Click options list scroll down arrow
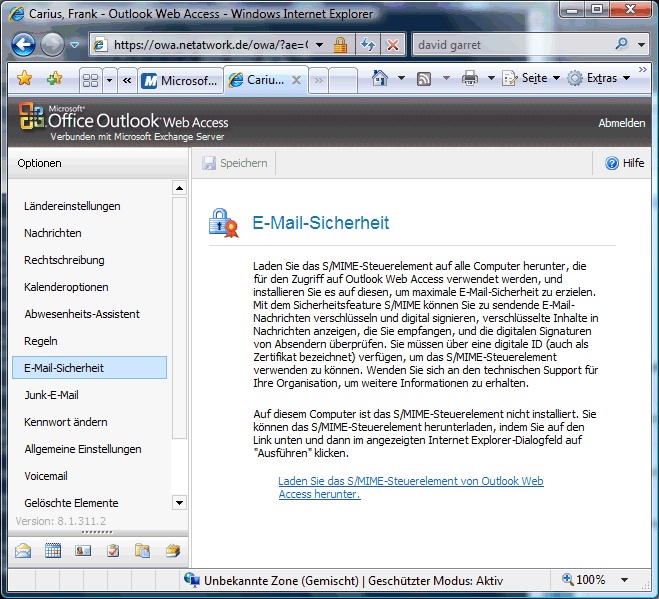This screenshot has height=599, width=659. (179, 503)
